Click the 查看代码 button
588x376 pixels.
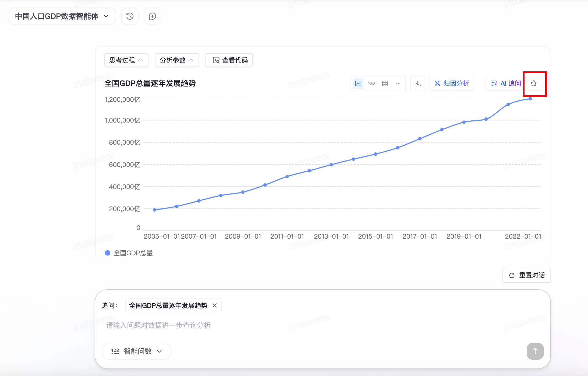[x=229, y=60]
